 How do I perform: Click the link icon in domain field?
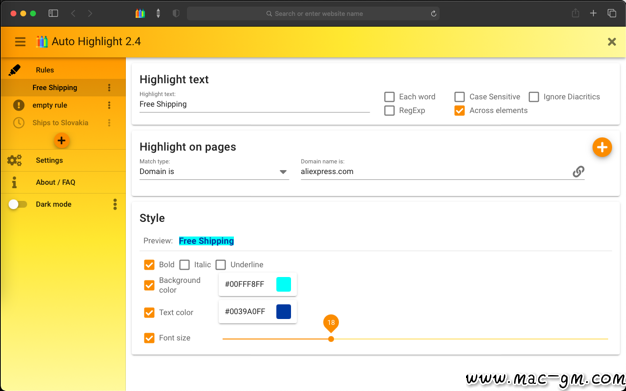[x=578, y=172]
